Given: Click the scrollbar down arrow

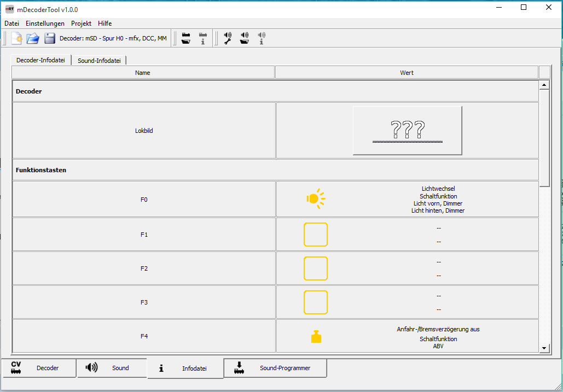Looking at the screenshot, I should point(544,348).
